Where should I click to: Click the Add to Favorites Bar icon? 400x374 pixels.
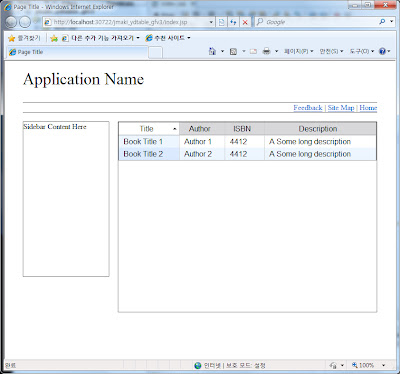coord(54,38)
